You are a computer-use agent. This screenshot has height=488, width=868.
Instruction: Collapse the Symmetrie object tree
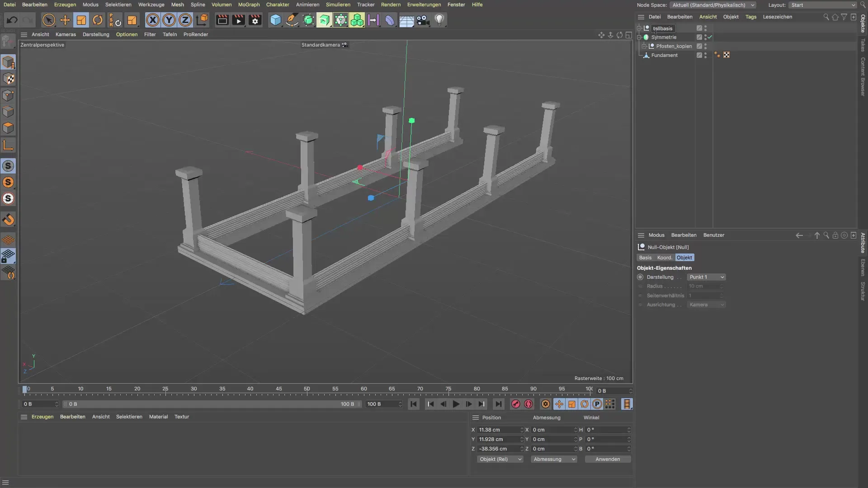pyautogui.click(x=639, y=37)
